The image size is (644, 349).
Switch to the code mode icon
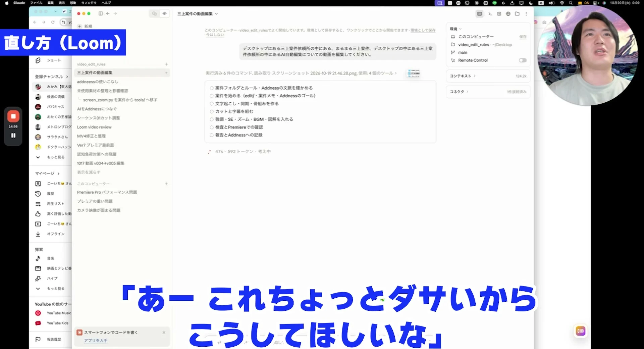click(x=164, y=13)
